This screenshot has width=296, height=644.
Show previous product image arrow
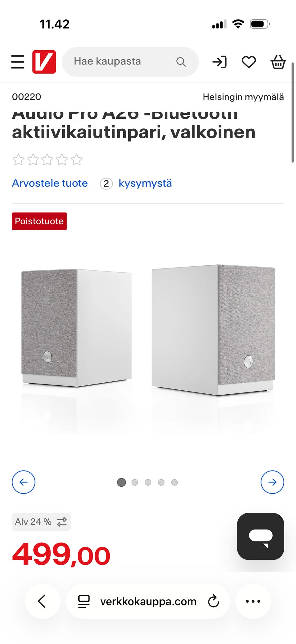(23, 482)
